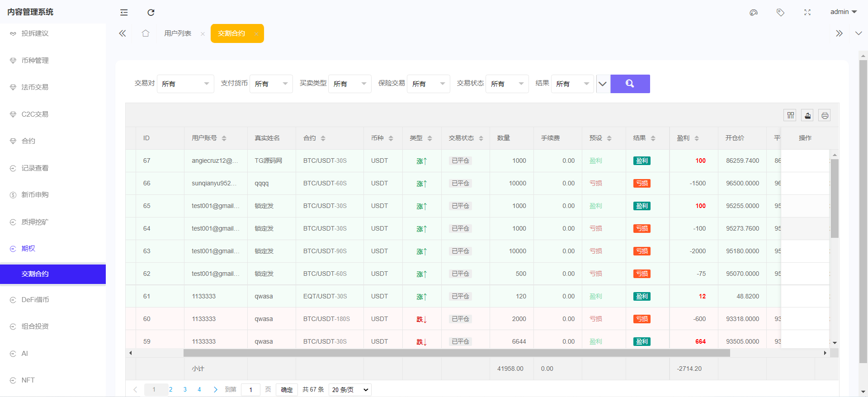This screenshot has height=397, width=868.
Task: Change the 20 条/页 page size selector
Action: click(x=350, y=390)
